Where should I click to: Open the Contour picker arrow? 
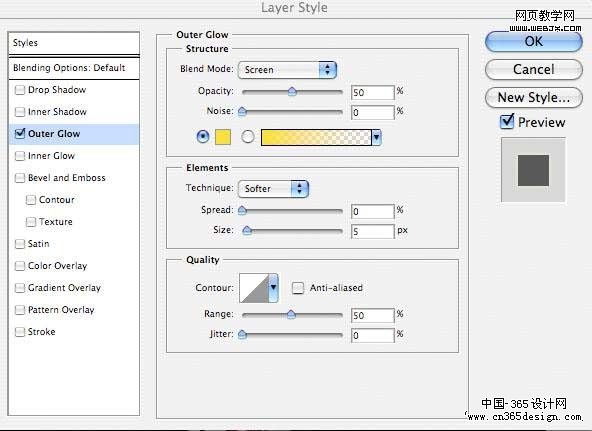tap(273, 288)
